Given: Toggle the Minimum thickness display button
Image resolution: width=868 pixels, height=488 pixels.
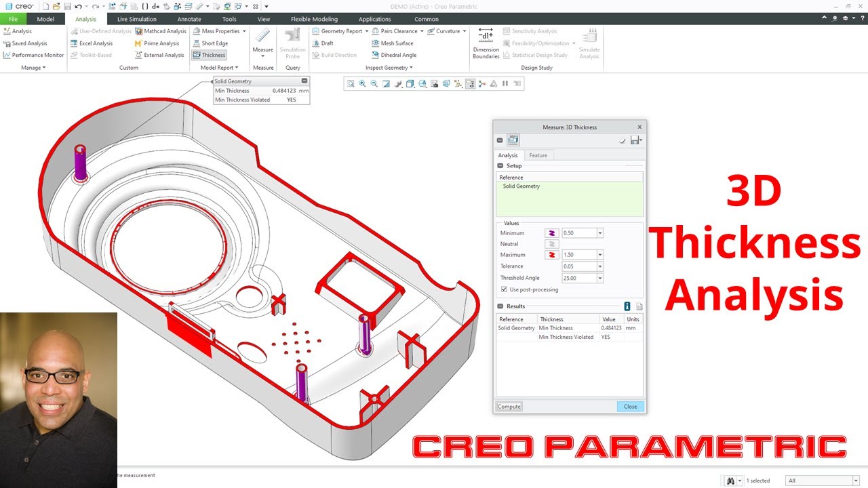Looking at the screenshot, I should (552, 233).
